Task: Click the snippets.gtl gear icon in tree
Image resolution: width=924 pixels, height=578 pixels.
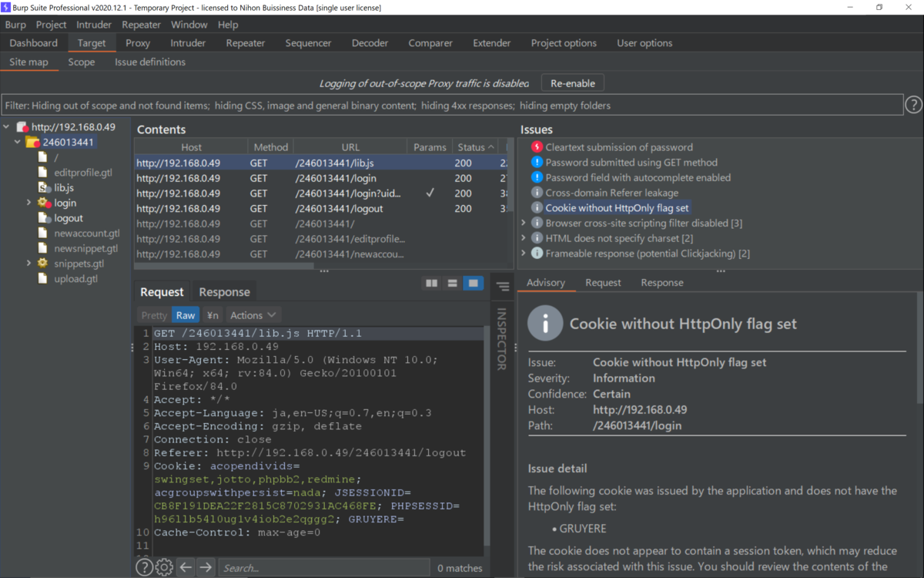Action: [x=43, y=263]
